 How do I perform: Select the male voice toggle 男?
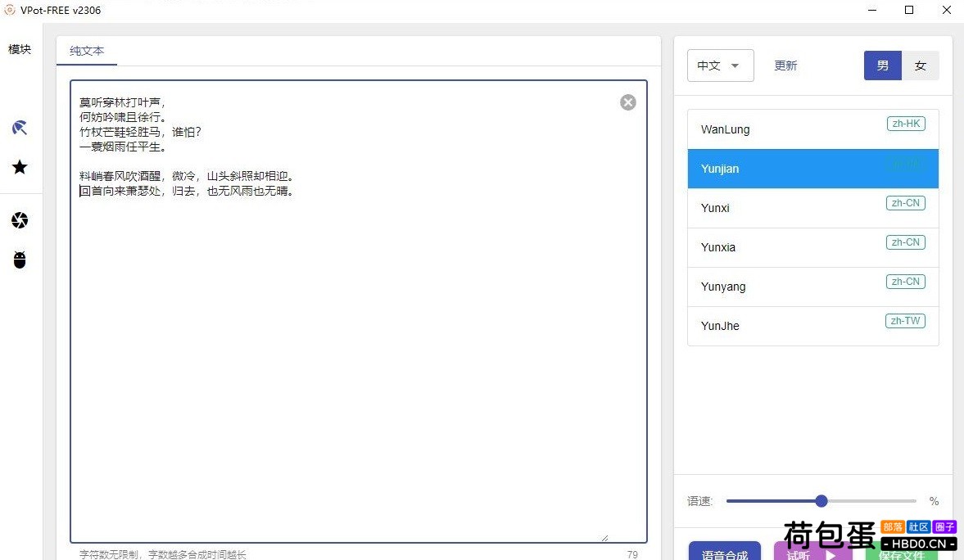click(x=883, y=65)
